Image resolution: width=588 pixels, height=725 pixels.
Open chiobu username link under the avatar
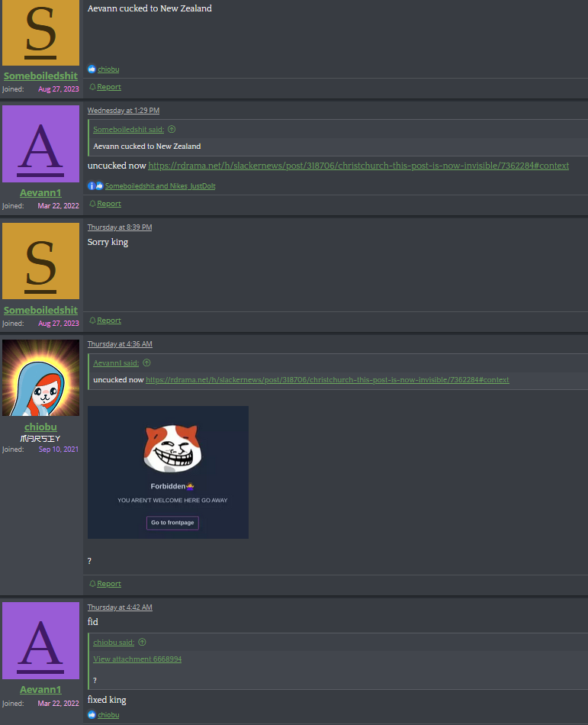pos(40,427)
